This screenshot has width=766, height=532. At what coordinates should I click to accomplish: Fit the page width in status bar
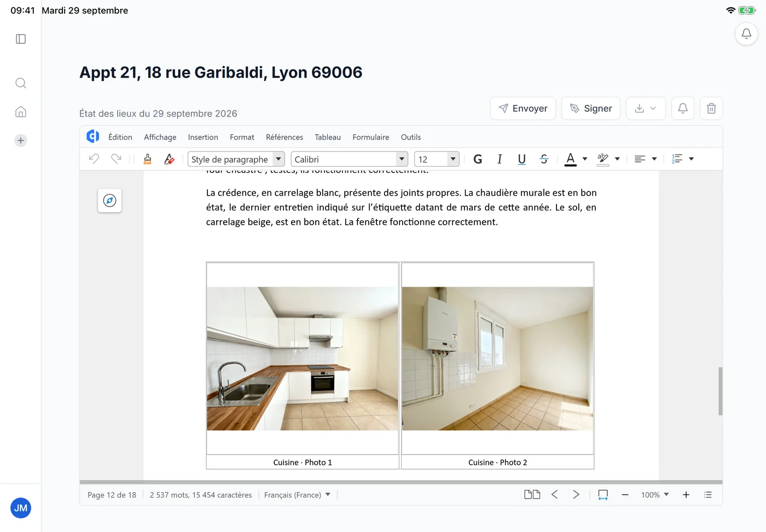603,495
